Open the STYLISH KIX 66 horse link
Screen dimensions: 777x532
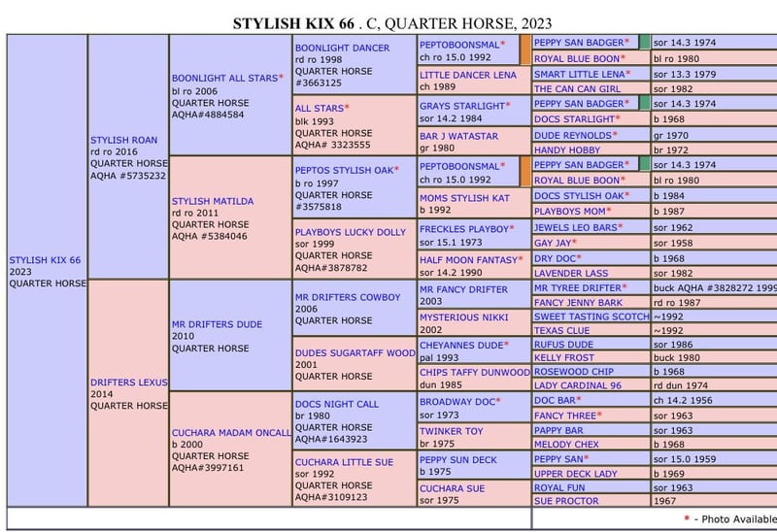(45, 260)
